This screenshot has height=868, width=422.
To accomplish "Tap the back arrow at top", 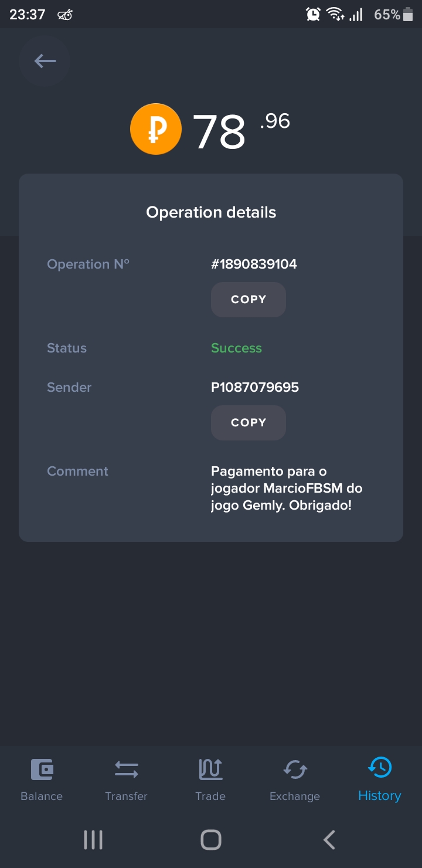I will 45,61.
